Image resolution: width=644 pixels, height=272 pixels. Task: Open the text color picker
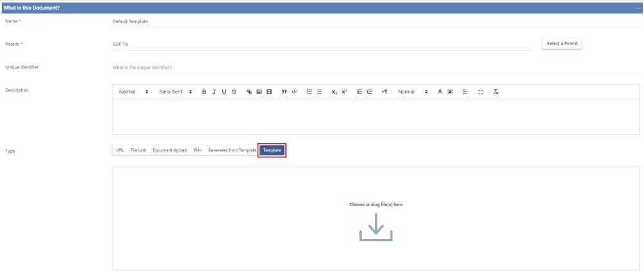439,92
